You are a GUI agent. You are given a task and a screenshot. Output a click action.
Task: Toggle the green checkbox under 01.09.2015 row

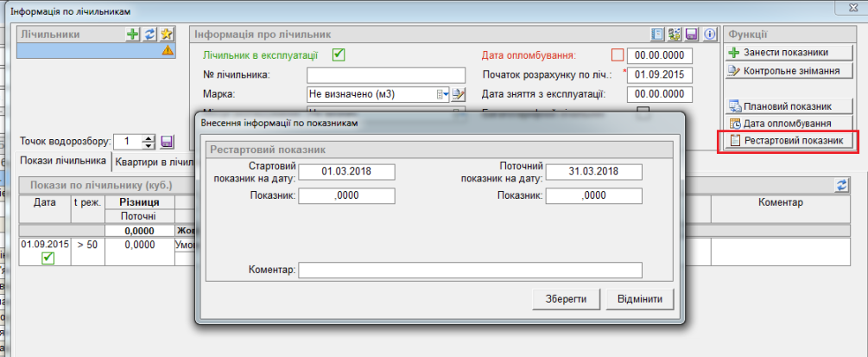pos(48,258)
